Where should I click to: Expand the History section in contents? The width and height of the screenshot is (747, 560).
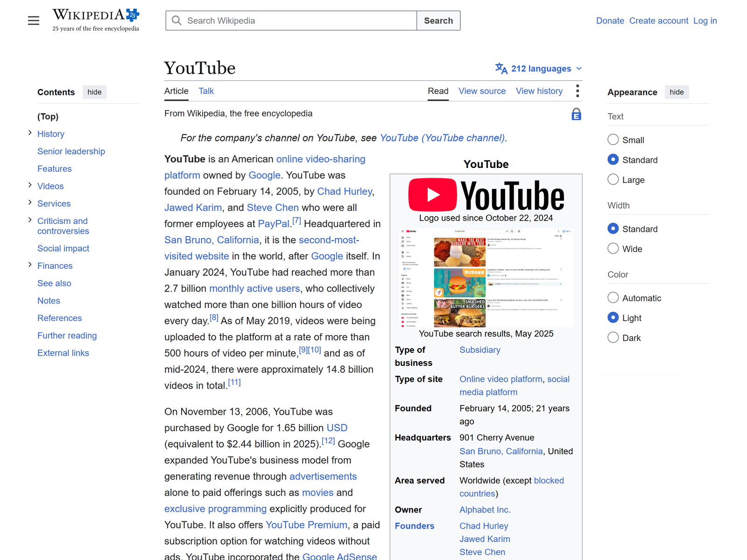pyautogui.click(x=30, y=133)
